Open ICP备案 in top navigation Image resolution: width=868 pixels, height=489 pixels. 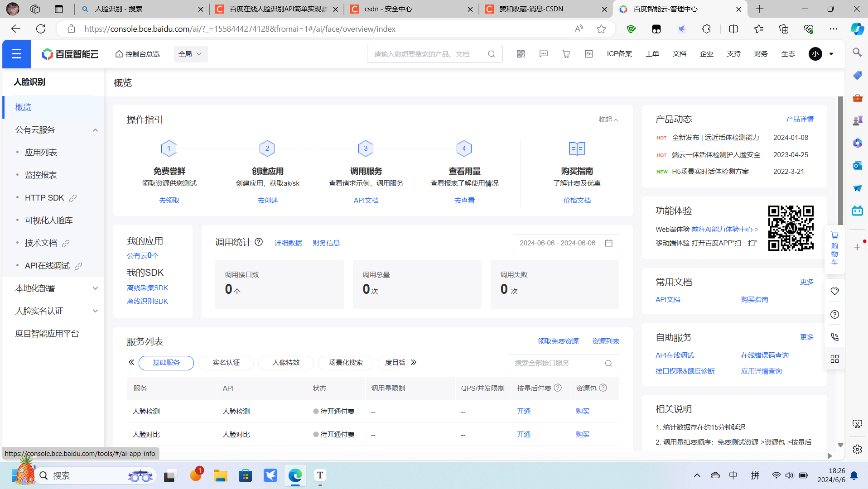[619, 54]
